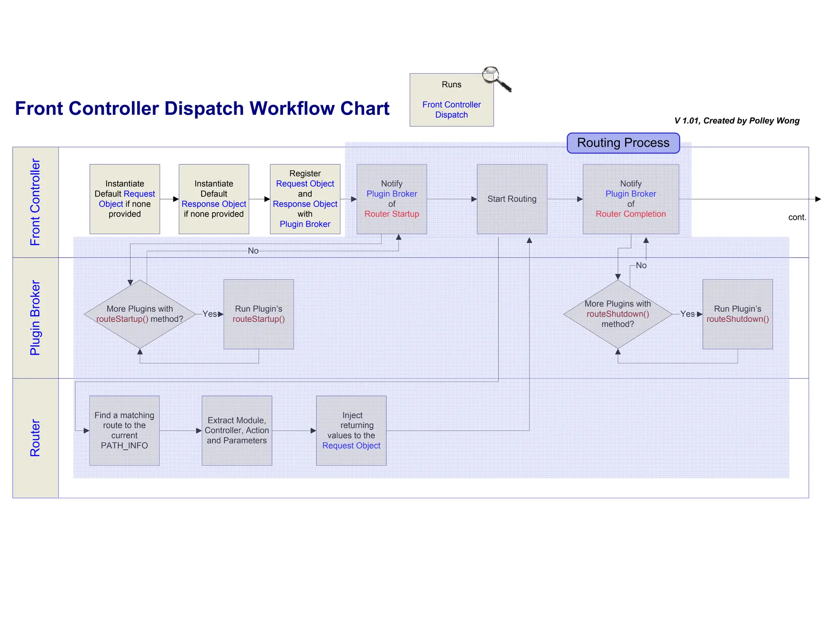Viewport: 834px width, 644px height.
Task: Click the Inject returning values box
Action: tap(351, 430)
